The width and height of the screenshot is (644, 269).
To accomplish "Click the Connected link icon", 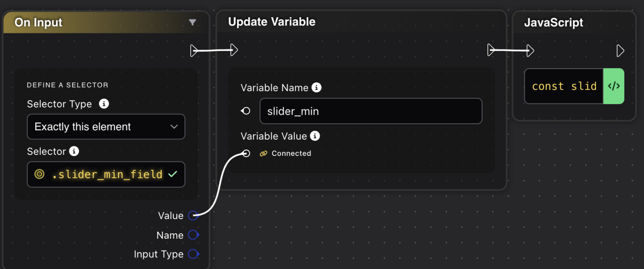I will pyautogui.click(x=263, y=153).
